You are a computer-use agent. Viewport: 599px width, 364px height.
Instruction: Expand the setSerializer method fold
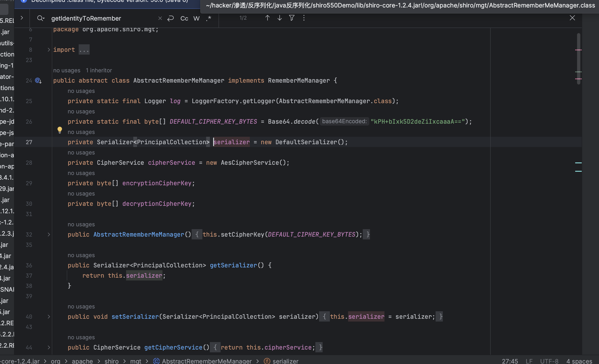pyautogui.click(x=49, y=317)
